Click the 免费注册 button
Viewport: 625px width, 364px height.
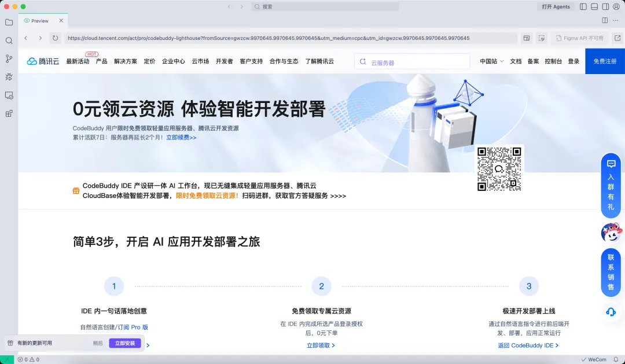tap(605, 61)
